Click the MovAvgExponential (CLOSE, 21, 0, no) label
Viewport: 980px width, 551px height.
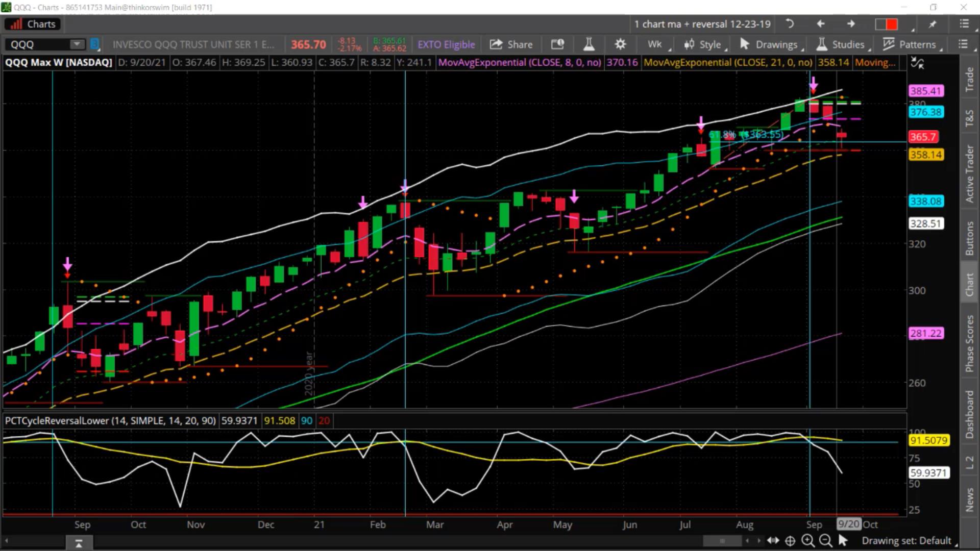pyautogui.click(x=728, y=63)
